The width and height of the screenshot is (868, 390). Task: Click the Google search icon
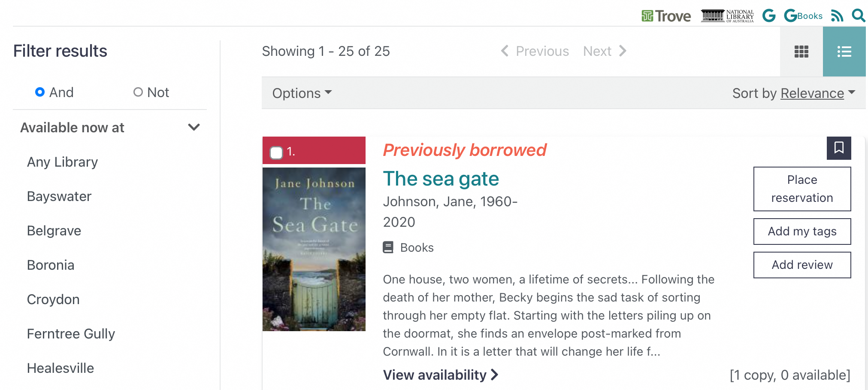pos(769,16)
